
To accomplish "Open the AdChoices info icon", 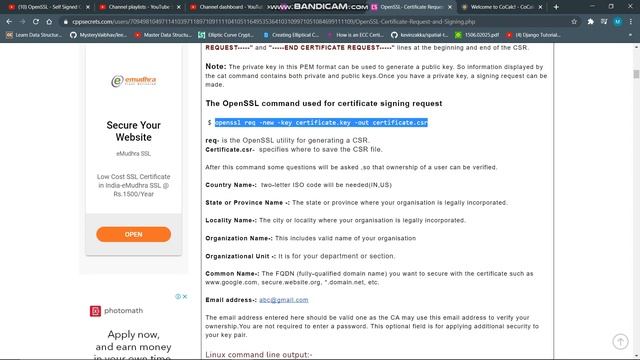I will (x=178, y=296).
